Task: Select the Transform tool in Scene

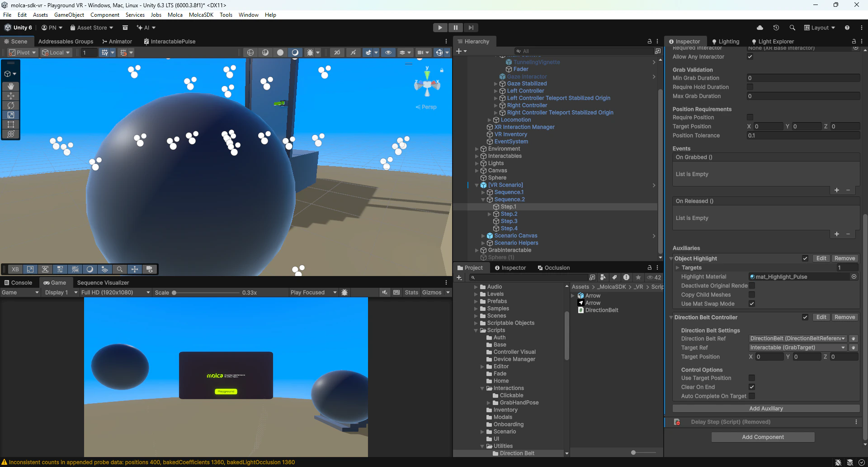Action: (x=11, y=133)
